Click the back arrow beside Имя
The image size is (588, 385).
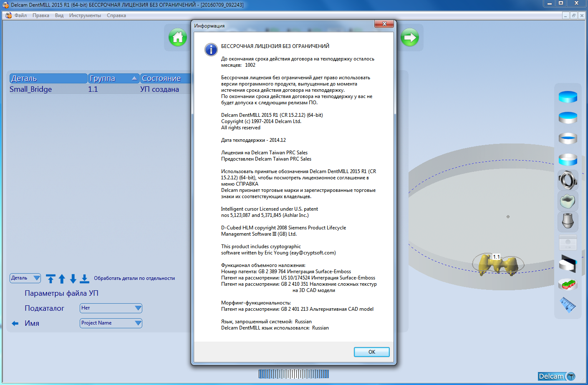click(15, 323)
